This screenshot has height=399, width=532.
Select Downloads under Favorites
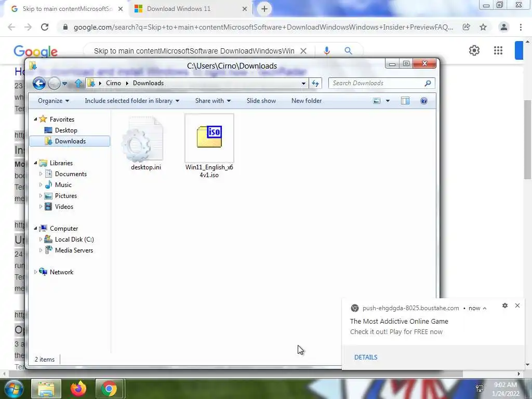[x=70, y=141]
